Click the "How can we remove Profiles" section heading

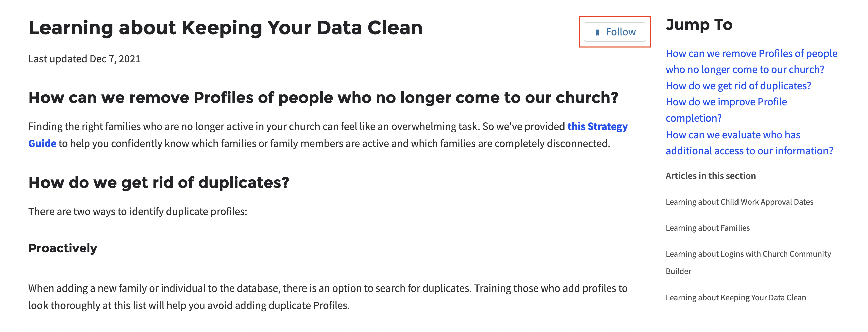pyautogui.click(x=323, y=98)
